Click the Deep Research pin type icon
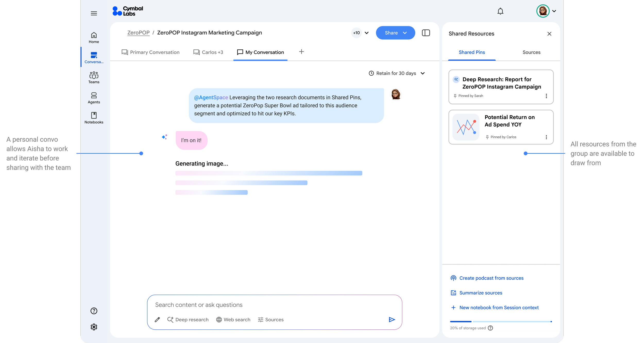 [x=456, y=80]
